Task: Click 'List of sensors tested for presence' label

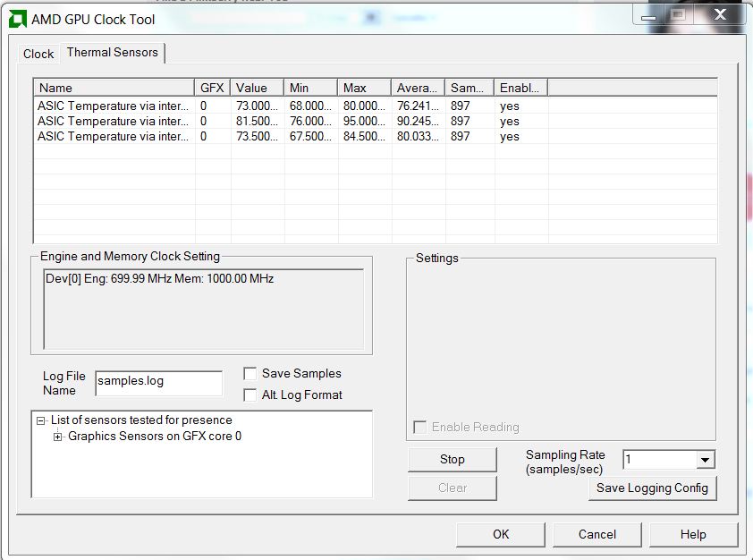Action: click(141, 420)
